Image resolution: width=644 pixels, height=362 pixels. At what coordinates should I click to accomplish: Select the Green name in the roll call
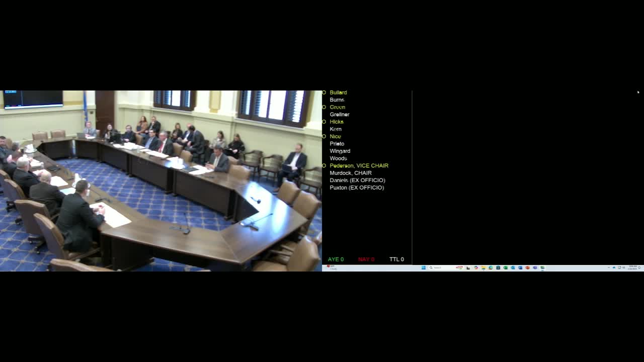338,107
